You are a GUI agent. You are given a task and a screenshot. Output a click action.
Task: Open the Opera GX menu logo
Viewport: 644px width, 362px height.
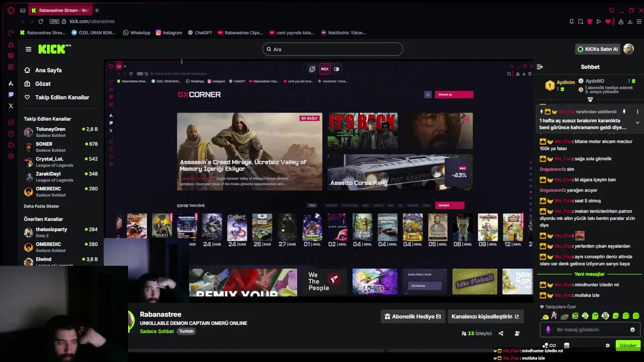(x=11, y=10)
